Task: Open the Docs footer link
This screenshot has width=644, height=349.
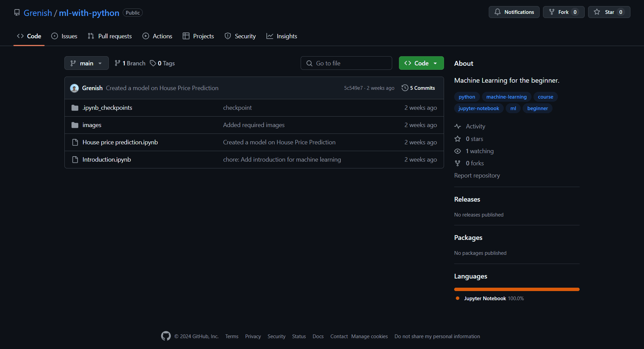Action: pyautogui.click(x=318, y=336)
